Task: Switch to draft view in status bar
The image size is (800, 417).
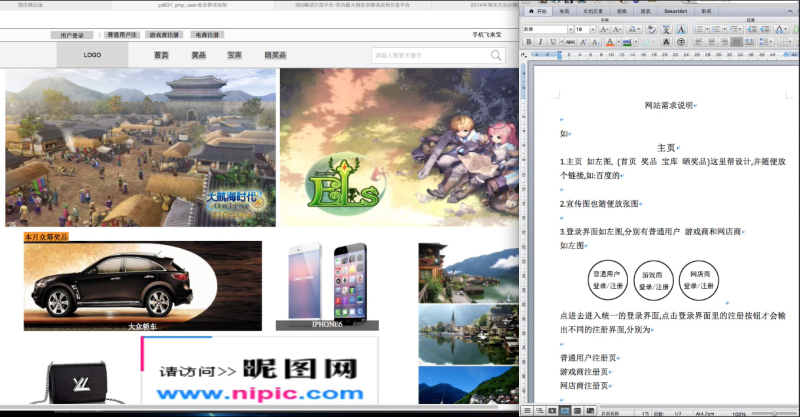Action: [x=527, y=410]
